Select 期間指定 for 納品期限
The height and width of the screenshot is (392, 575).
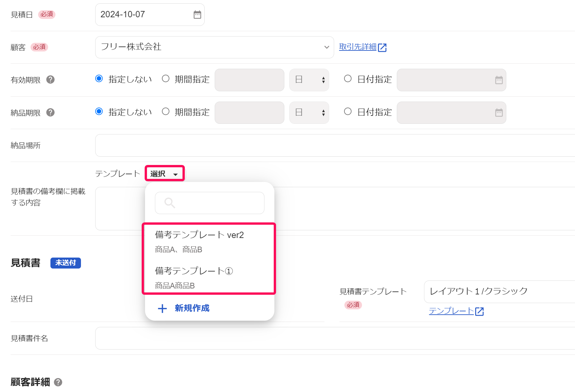coord(166,112)
